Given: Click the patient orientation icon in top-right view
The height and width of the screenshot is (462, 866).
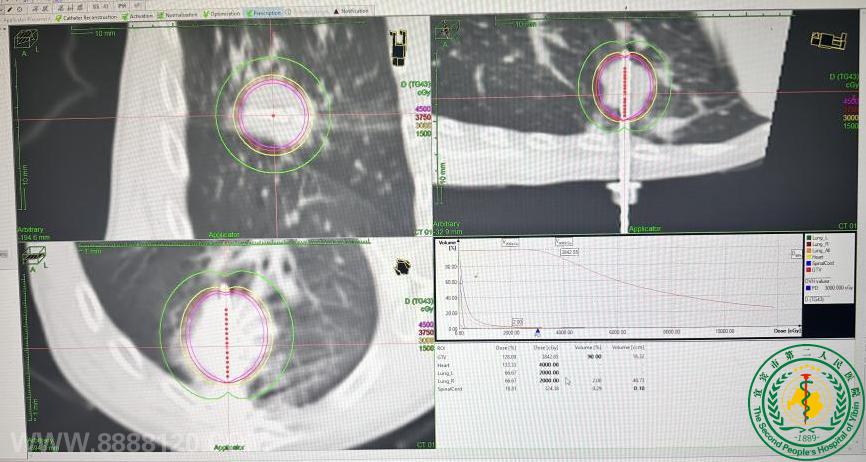Looking at the screenshot, I should click(x=831, y=39).
